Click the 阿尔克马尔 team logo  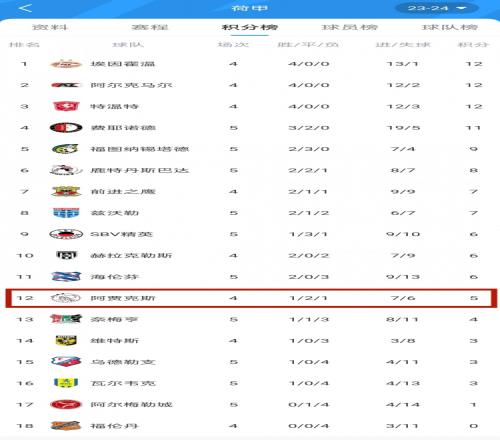(66, 85)
